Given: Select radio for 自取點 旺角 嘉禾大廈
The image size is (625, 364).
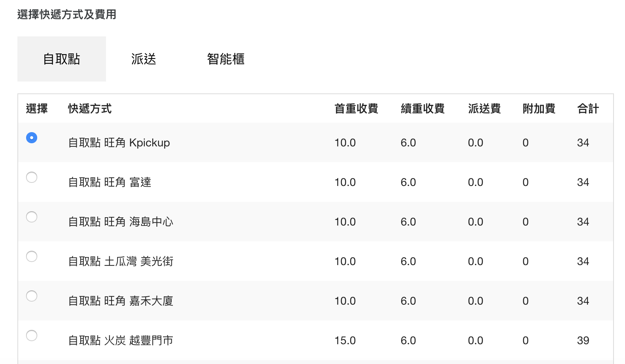Looking at the screenshot, I should tap(32, 296).
